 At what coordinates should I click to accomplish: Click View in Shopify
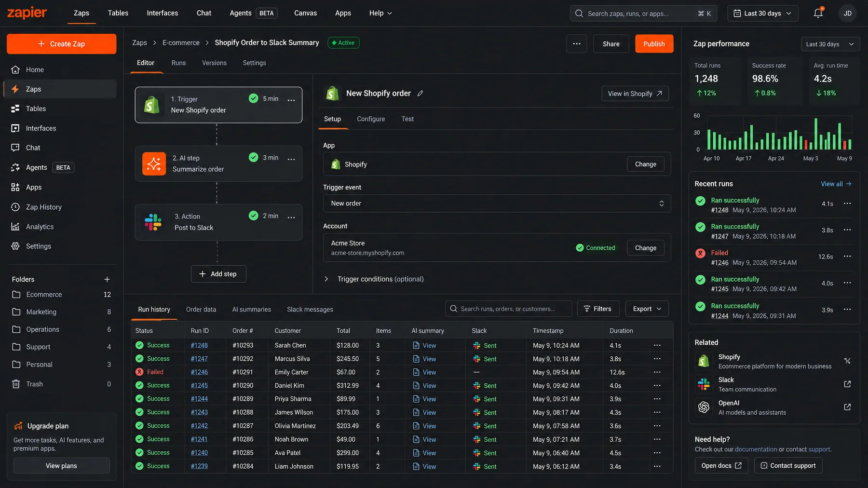click(635, 94)
